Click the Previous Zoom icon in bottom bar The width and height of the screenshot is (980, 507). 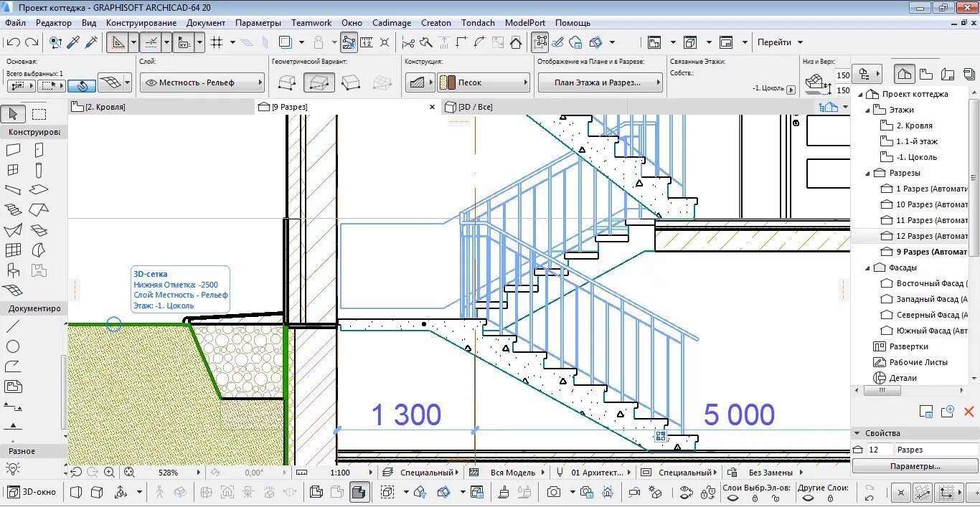pos(76,473)
